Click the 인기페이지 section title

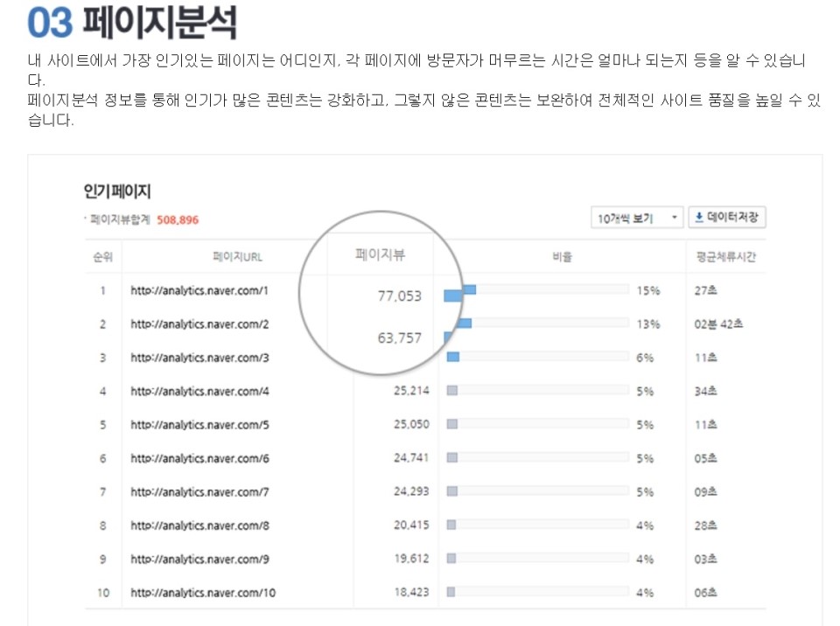(x=116, y=191)
